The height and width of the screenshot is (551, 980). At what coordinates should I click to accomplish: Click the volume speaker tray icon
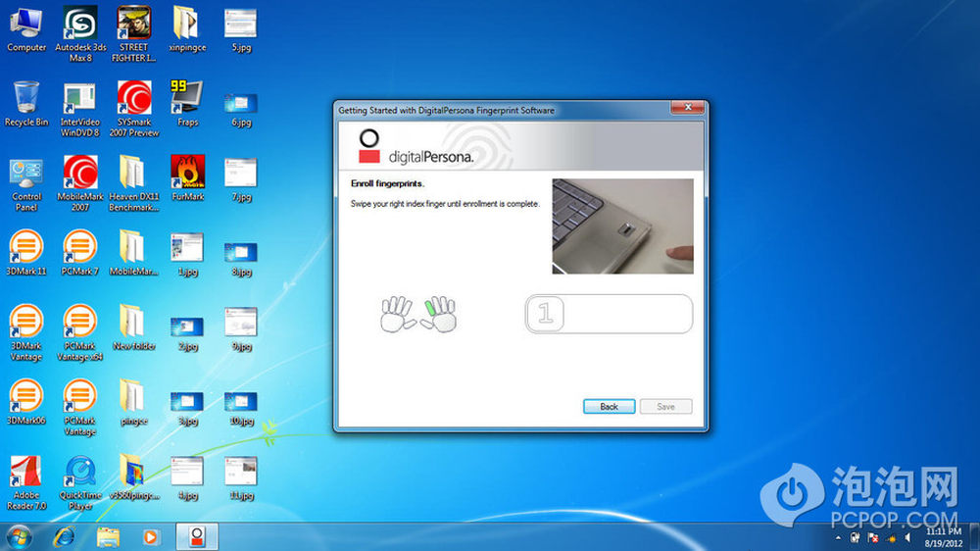[908, 538]
